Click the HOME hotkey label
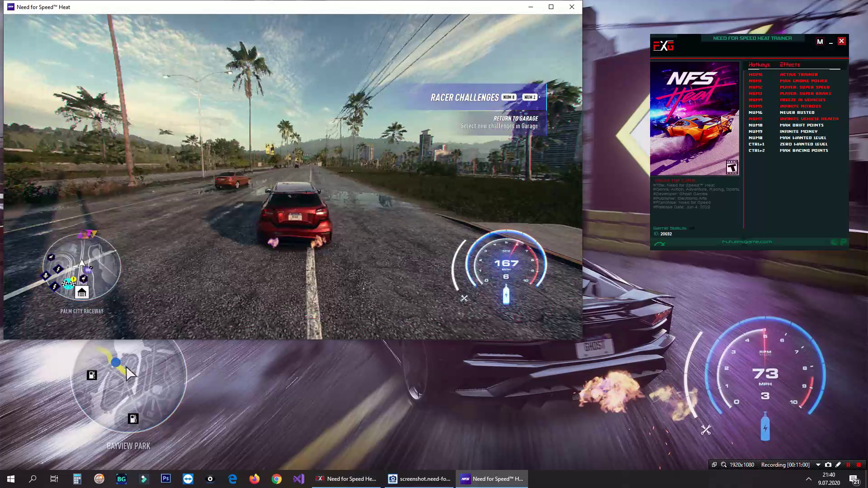The height and width of the screenshot is (488, 868). (x=755, y=75)
